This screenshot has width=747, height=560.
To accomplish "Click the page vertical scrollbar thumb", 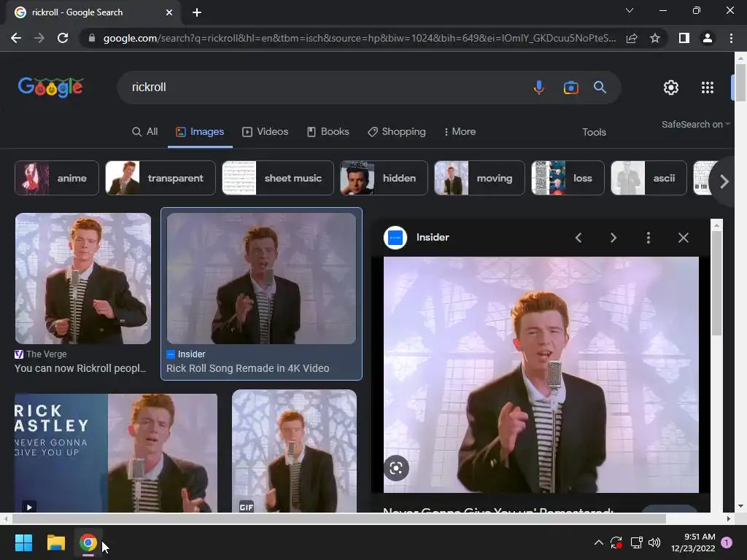I will [x=740, y=82].
